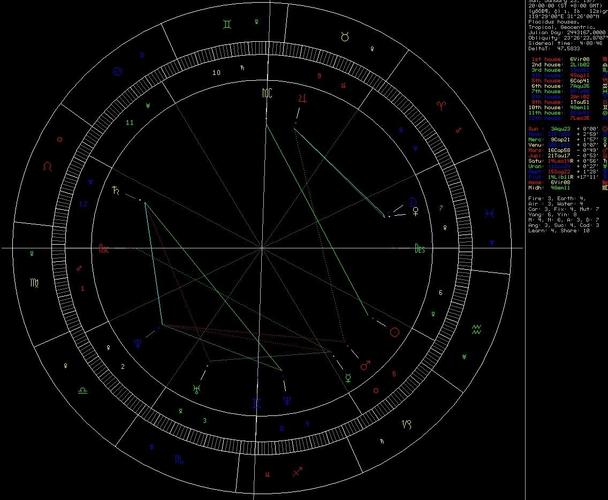Click the Taurus sign glyph on outer ring
The image size is (608, 500).
[x=345, y=37]
